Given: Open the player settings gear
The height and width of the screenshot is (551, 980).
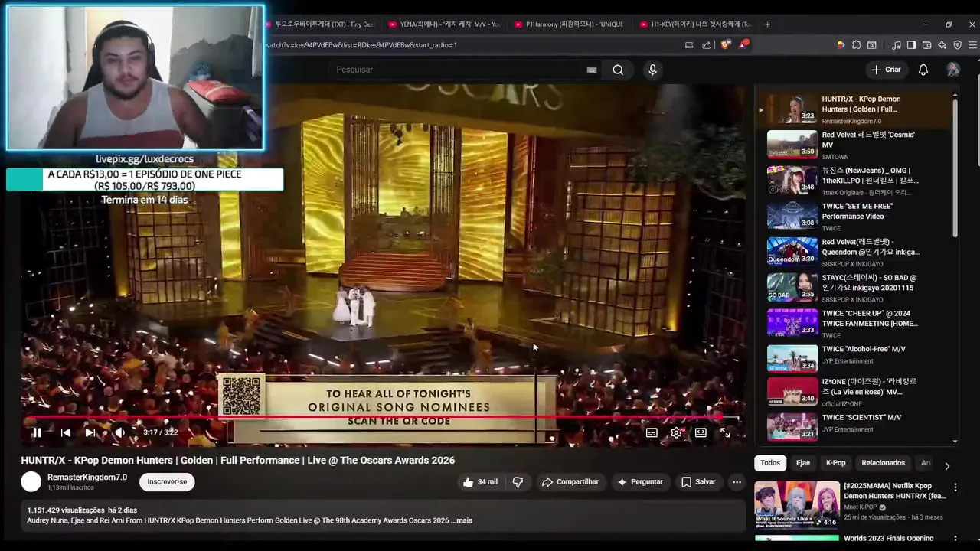Looking at the screenshot, I should (x=676, y=432).
